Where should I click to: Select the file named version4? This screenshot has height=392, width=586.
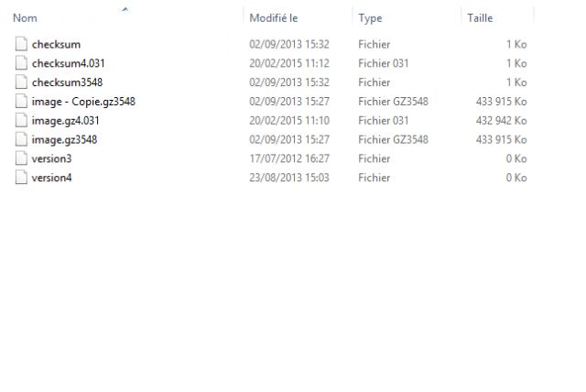[x=51, y=178]
